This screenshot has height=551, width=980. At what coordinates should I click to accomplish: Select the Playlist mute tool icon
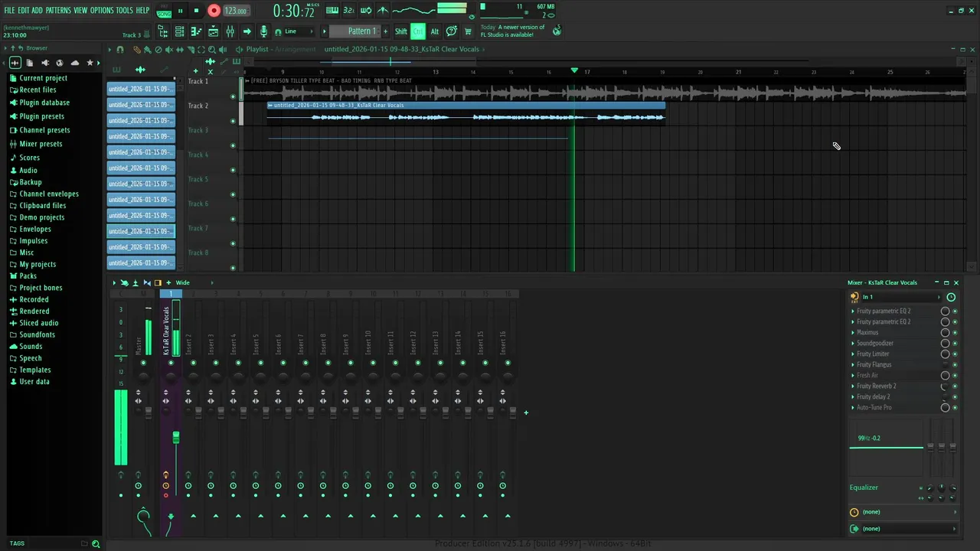click(169, 50)
